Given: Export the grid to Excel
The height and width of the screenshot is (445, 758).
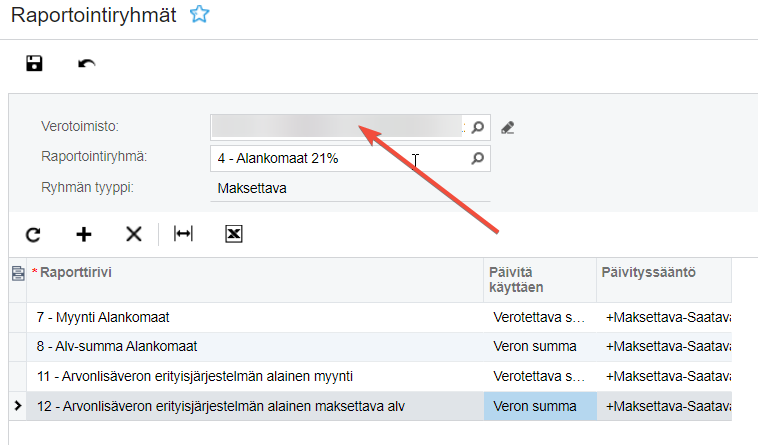Looking at the screenshot, I should click(234, 234).
